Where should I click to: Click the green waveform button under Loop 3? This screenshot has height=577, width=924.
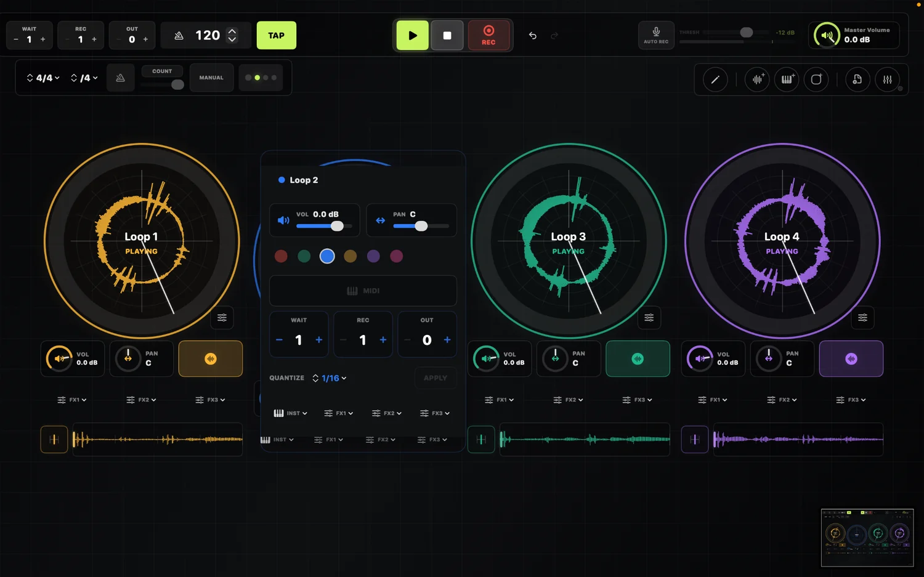638,358
